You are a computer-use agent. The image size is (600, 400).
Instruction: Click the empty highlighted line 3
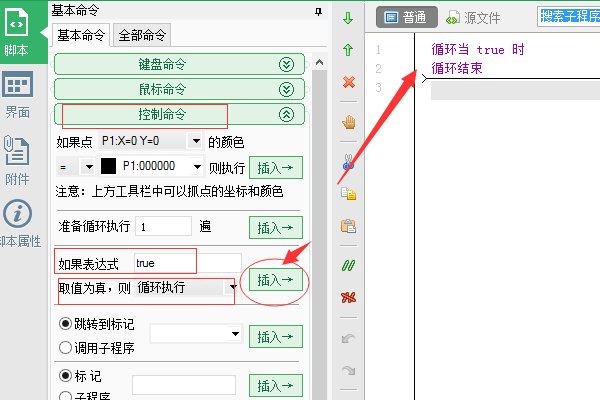click(515, 90)
